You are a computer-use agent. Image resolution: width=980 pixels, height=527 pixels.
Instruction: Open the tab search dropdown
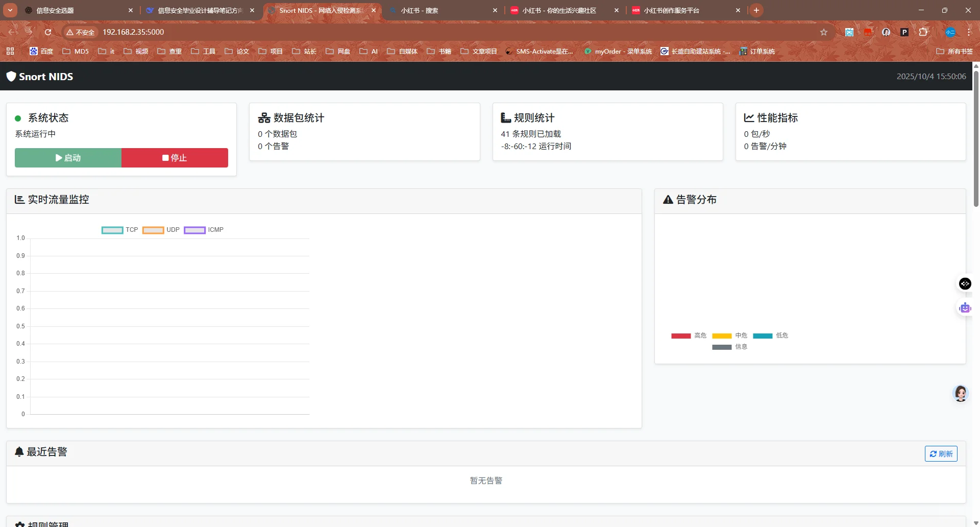10,10
